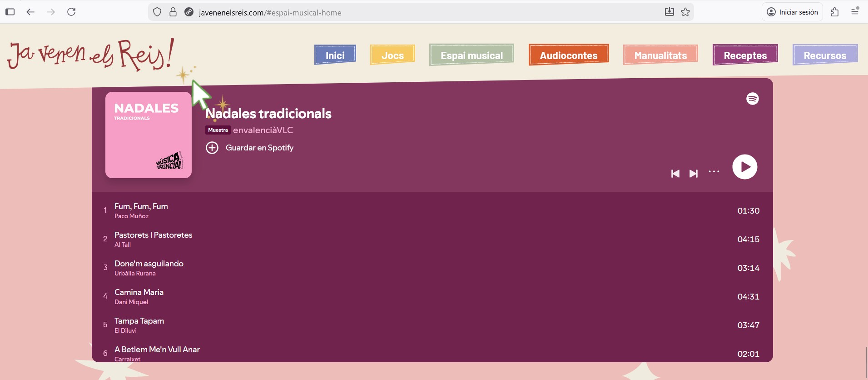Play the Nadales tradicionals playlist
Screen dimensions: 868x380
(744, 167)
